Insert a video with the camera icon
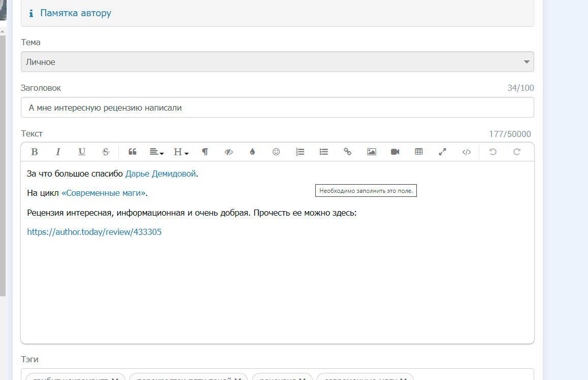The image size is (588, 380). pos(395,152)
